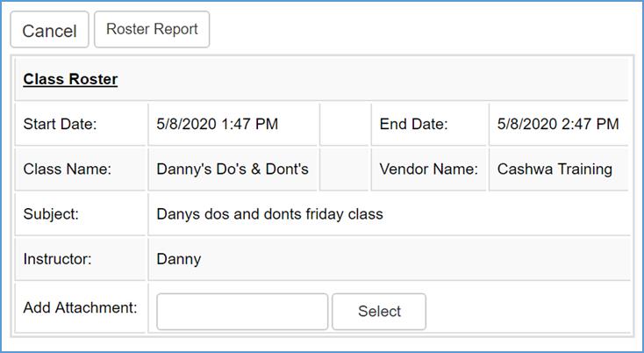This screenshot has width=644, height=353.
Task: Click the End Date label
Action: (x=413, y=124)
